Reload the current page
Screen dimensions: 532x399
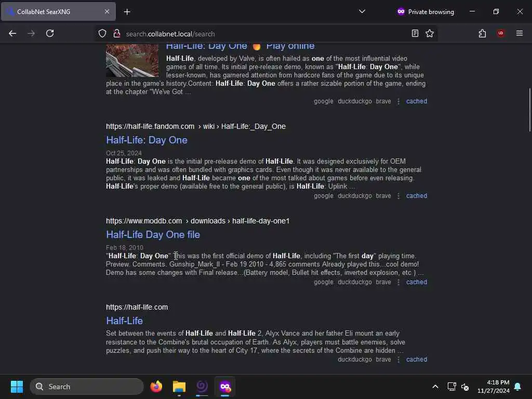tap(50, 33)
